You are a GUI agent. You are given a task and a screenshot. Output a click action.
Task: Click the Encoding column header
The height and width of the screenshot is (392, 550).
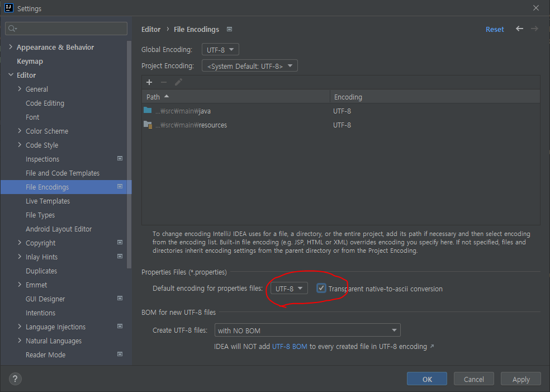(x=435, y=97)
